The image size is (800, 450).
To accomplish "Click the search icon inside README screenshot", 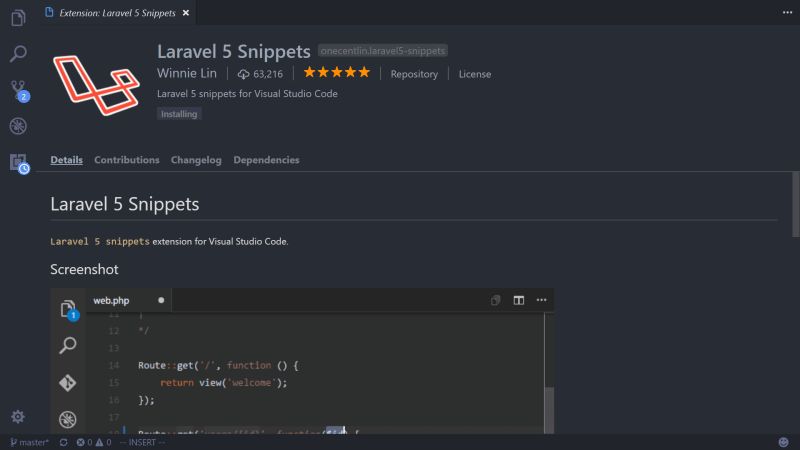I will 67,345.
